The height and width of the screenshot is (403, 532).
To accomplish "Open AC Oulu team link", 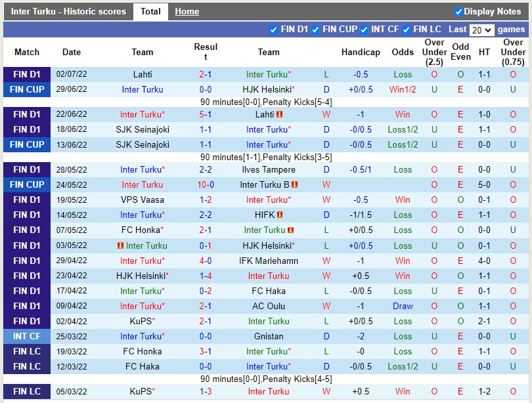I will [269, 306].
